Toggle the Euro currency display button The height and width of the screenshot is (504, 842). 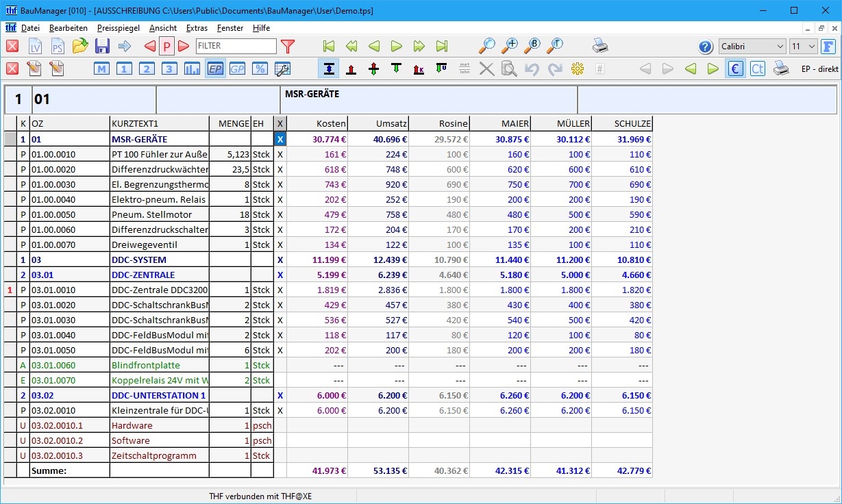(x=736, y=68)
